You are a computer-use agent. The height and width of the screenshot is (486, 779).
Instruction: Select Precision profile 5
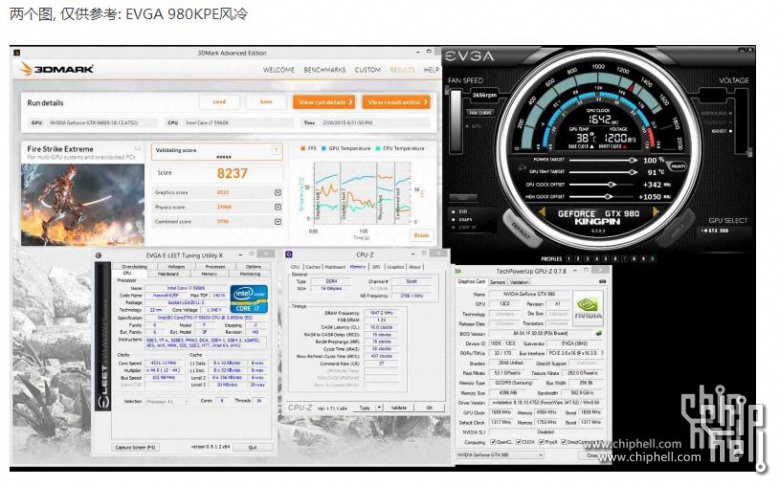(606, 259)
